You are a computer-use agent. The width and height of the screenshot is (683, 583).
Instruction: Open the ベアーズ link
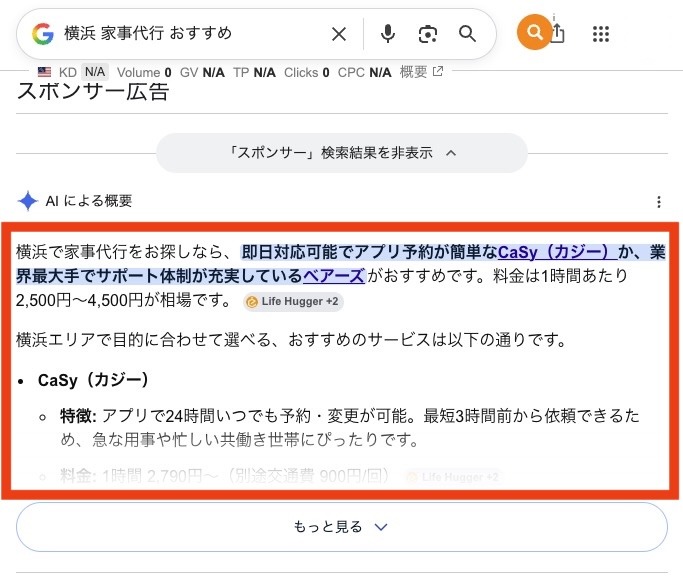click(334, 276)
